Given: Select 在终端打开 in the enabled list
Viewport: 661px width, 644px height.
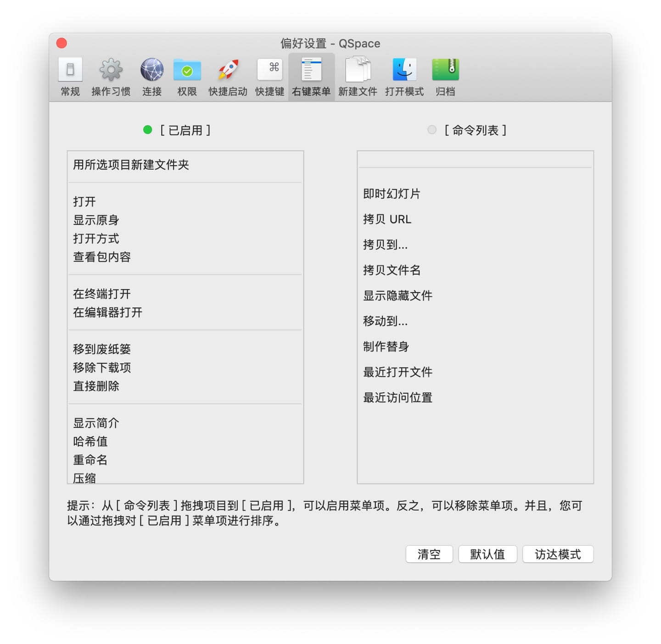Looking at the screenshot, I should [102, 294].
